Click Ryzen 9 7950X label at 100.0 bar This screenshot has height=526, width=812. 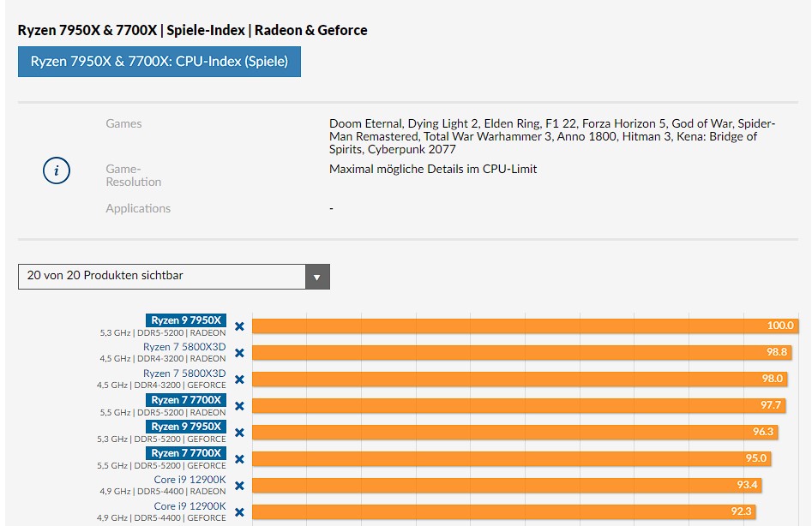[x=186, y=320]
